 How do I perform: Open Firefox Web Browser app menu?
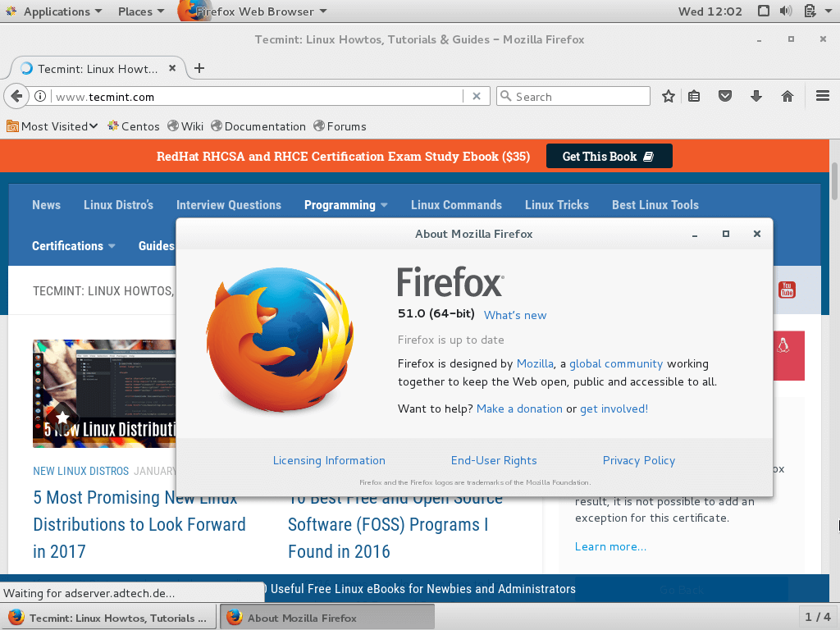pyautogui.click(x=253, y=11)
